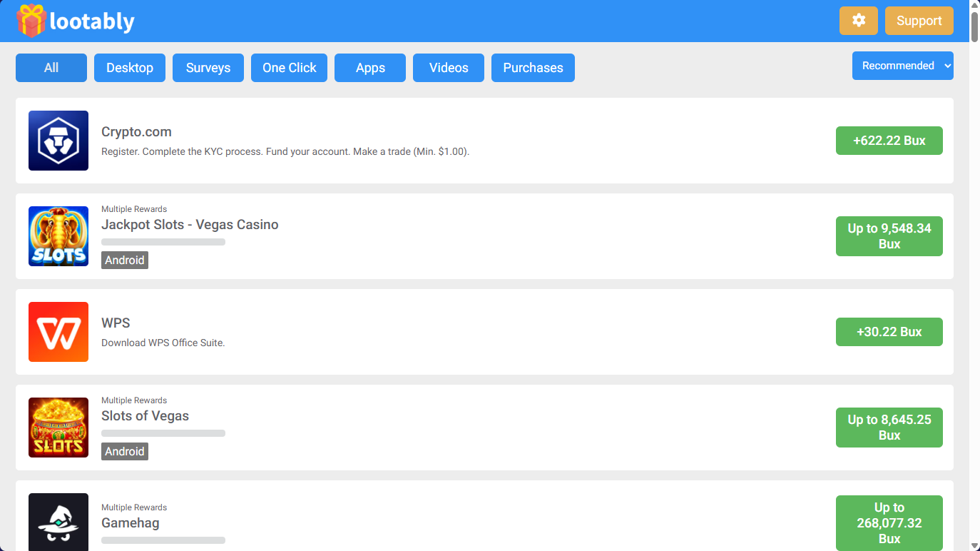Click the Slots of Vegas progress bar
This screenshot has height=551, width=980.
[x=163, y=433]
